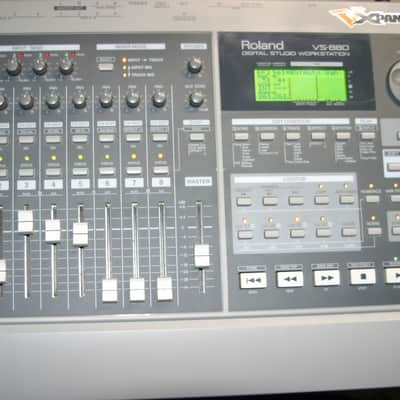Hit the ZERO return-to-start transport button
Viewport: 400px width, 400px height.
click(x=253, y=280)
